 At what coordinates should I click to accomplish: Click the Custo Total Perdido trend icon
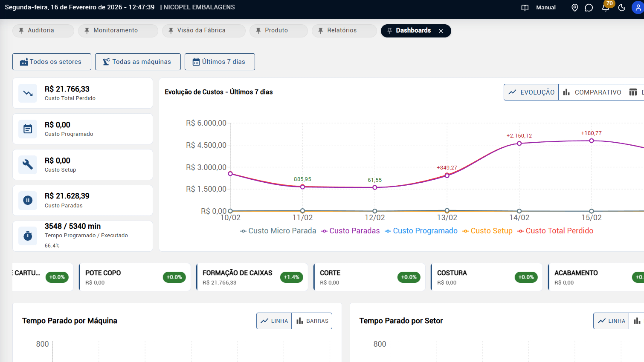click(28, 93)
